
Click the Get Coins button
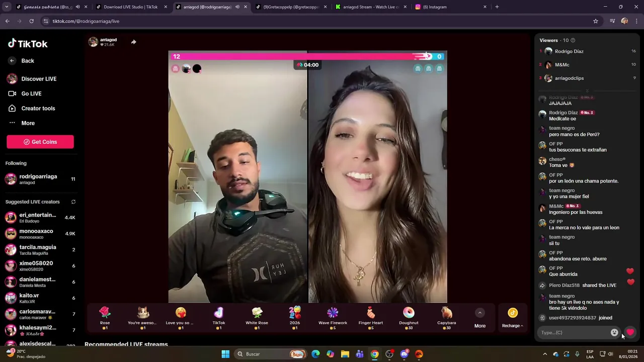coord(40,142)
